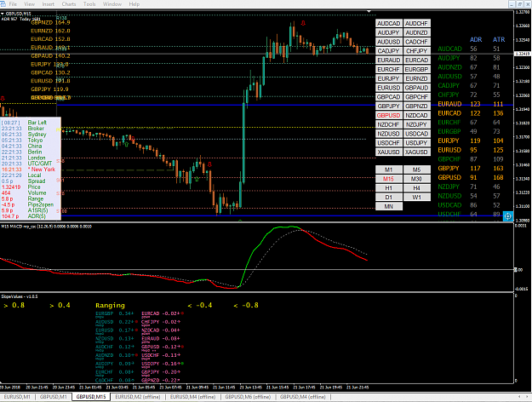Open GBPAUD via symbol button
This screenshot has height=402, width=532.
pos(416,88)
